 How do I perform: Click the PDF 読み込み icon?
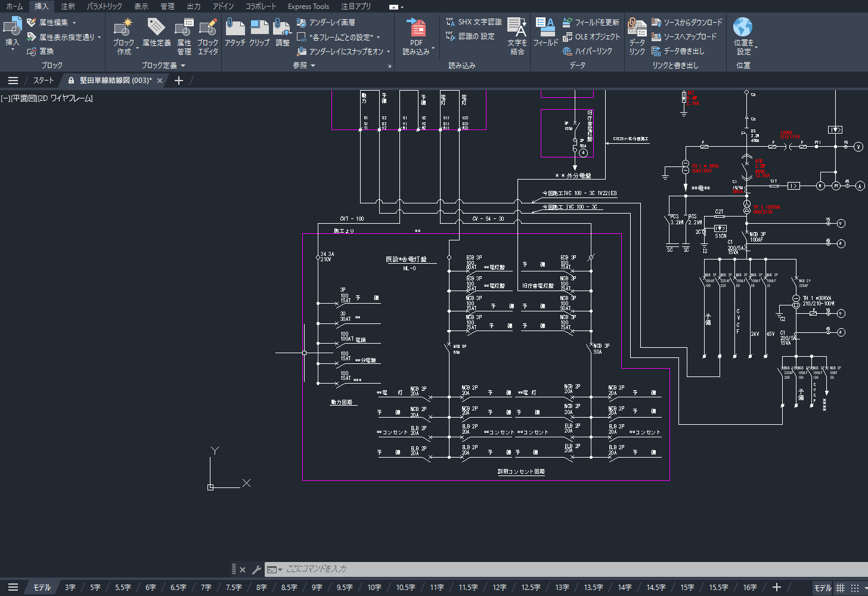click(x=416, y=27)
